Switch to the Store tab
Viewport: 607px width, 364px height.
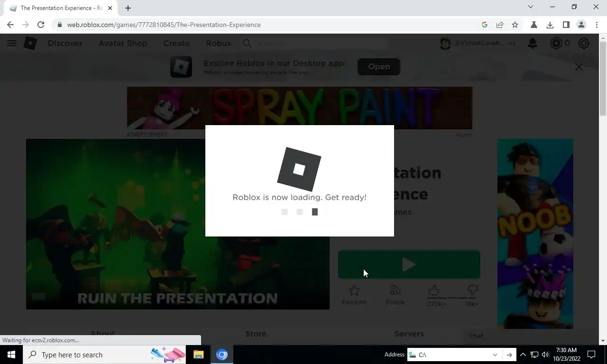pos(256,334)
